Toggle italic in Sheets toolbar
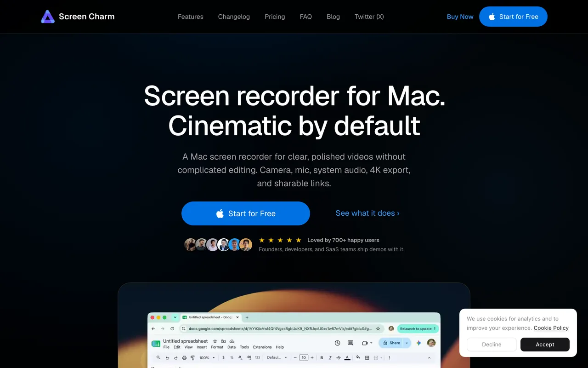The height and width of the screenshot is (368, 588). pyautogui.click(x=330, y=357)
